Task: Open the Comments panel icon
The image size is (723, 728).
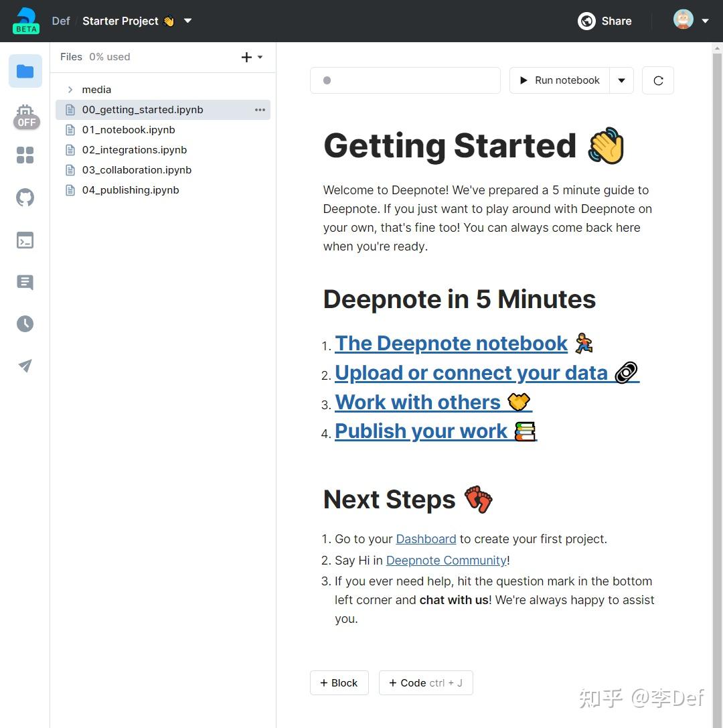Action: tap(25, 282)
